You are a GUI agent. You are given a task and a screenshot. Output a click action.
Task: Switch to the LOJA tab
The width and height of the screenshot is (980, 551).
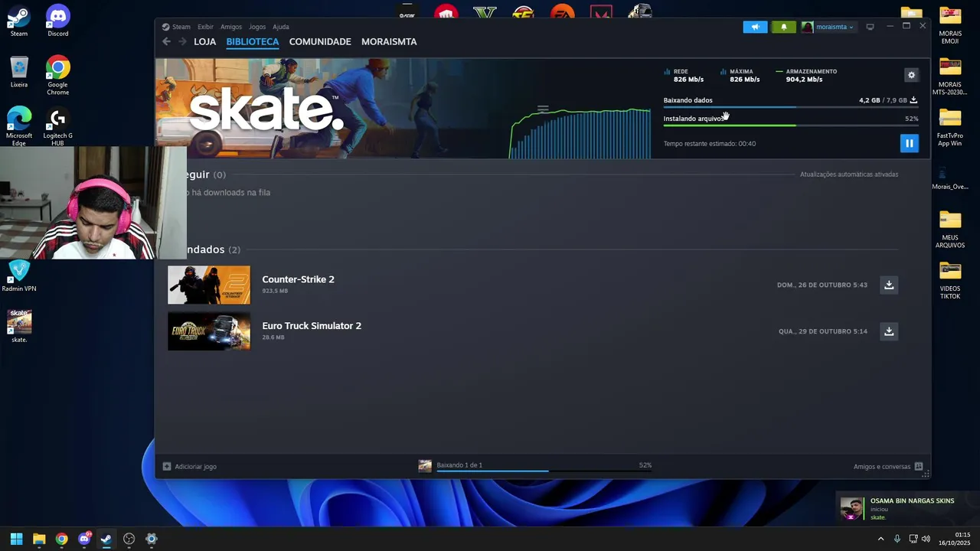coord(204,41)
